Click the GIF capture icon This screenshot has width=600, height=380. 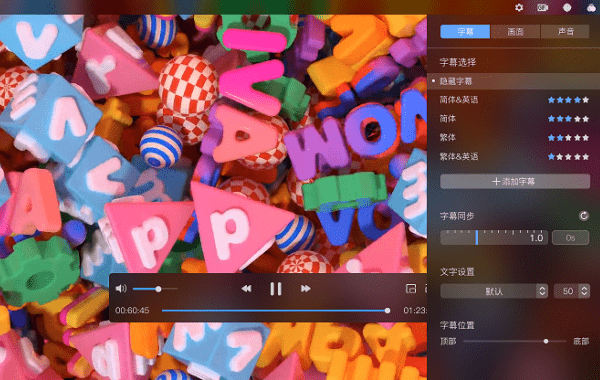click(543, 7)
